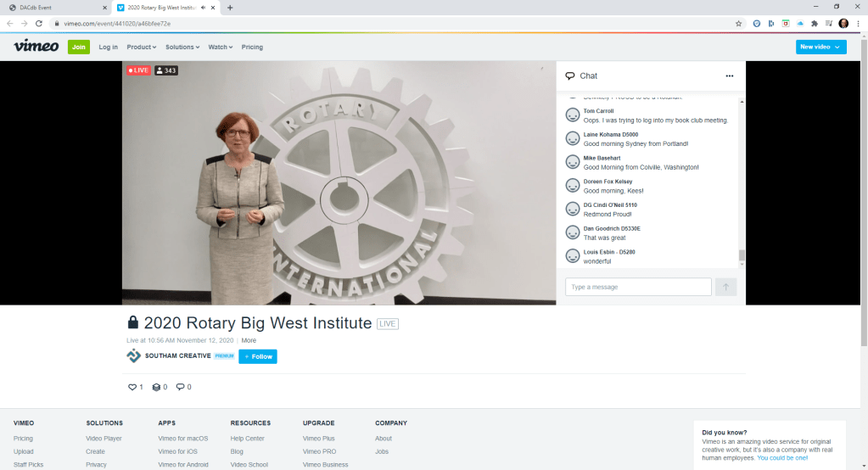This screenshot has height=470, width=868.
Task: Follow Southam Creative
Action: (x=258, y=356)
